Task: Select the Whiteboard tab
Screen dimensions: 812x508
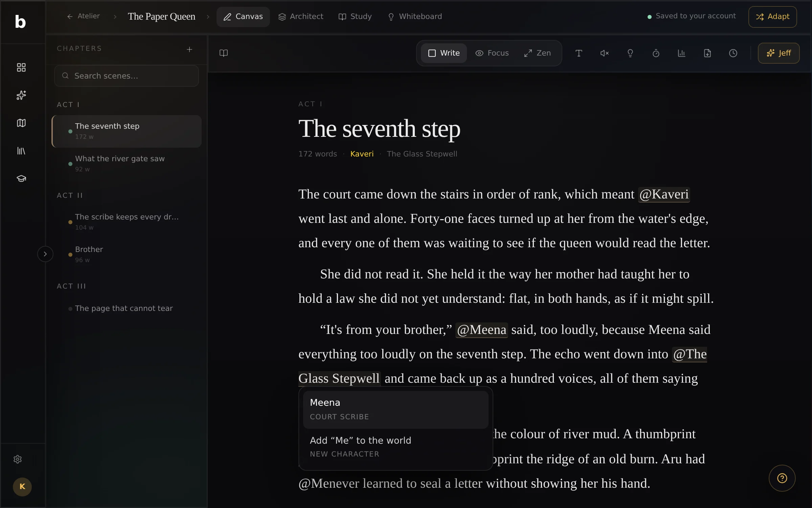Action: click(x=415, y=17)
